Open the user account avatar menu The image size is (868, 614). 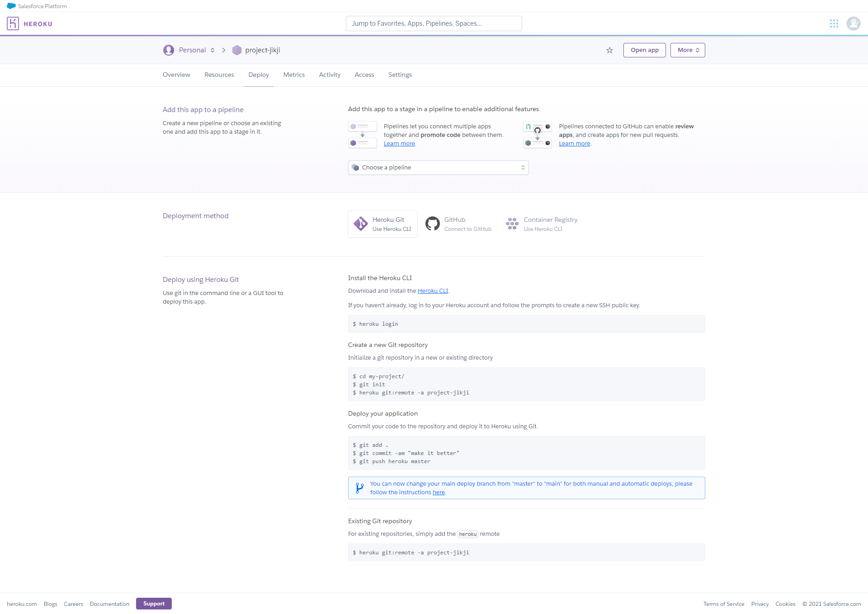[x=854, y=23]
